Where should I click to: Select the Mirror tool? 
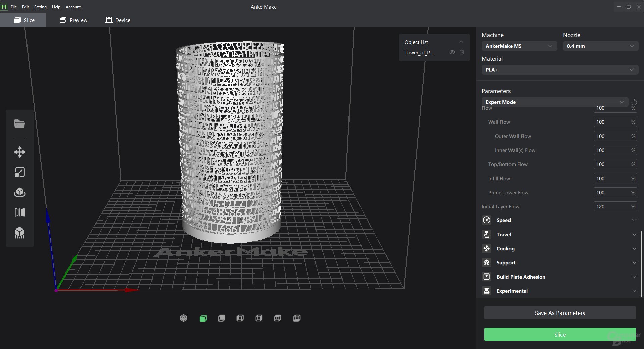tap(20, 212)
